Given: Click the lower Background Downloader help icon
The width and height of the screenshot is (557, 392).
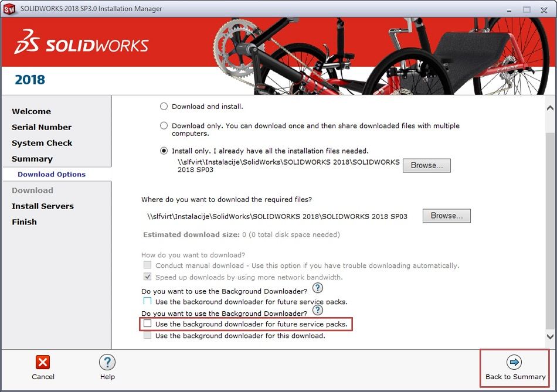Looking at the screenshot, I should 318,310.
